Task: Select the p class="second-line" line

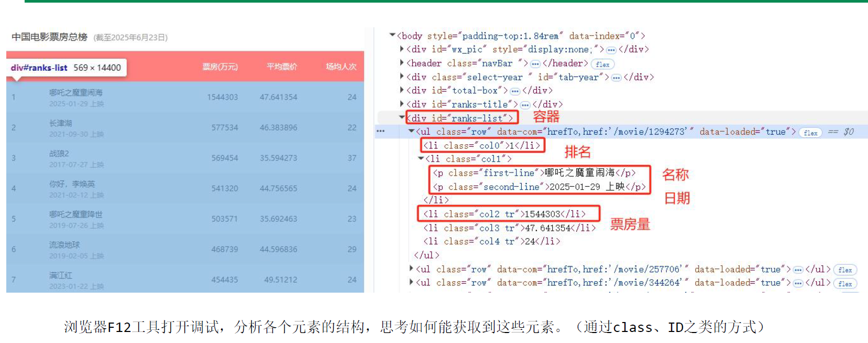Action: coord(539,186)
